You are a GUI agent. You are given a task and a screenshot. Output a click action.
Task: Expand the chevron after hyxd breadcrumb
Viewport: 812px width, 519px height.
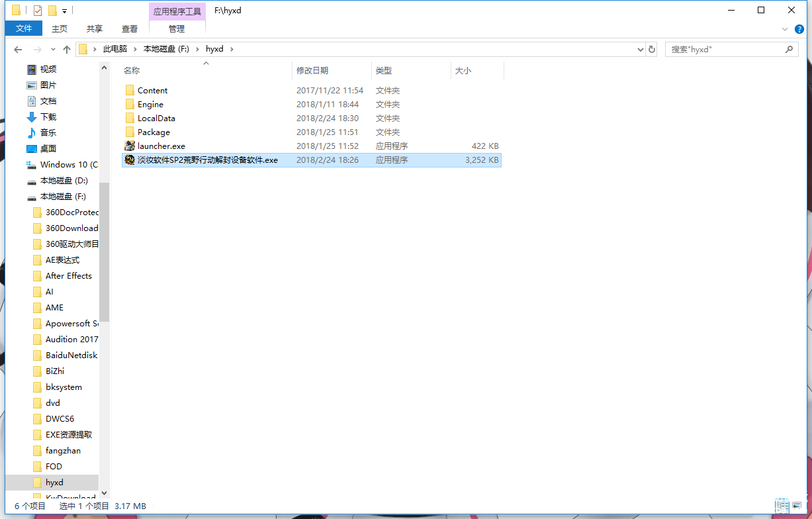[232, 49]
